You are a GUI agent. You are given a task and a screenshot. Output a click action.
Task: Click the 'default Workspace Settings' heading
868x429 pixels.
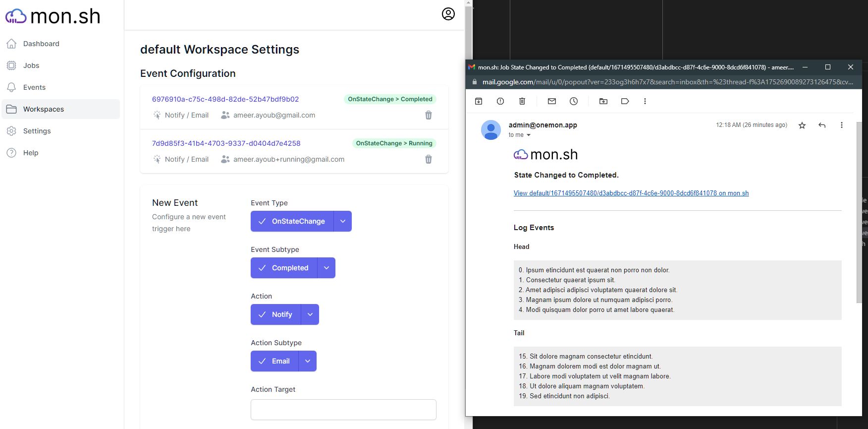coord(219,50)
